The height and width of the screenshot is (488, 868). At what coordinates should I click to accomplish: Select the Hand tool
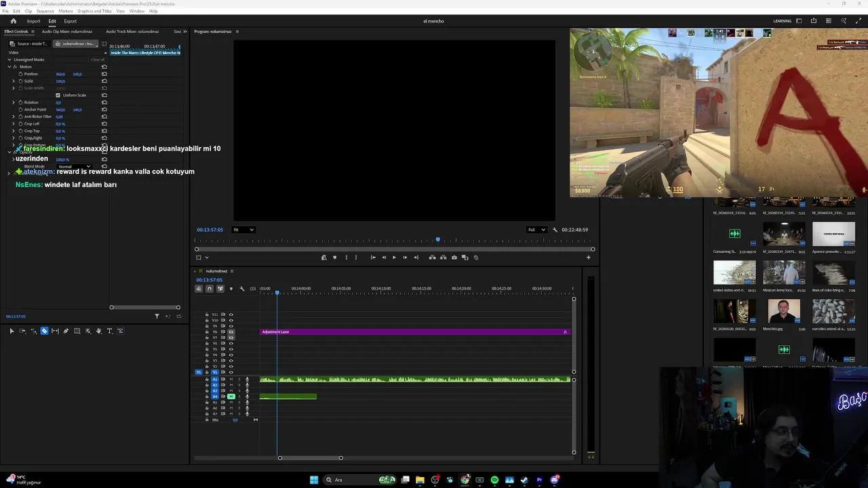[98, 331]
